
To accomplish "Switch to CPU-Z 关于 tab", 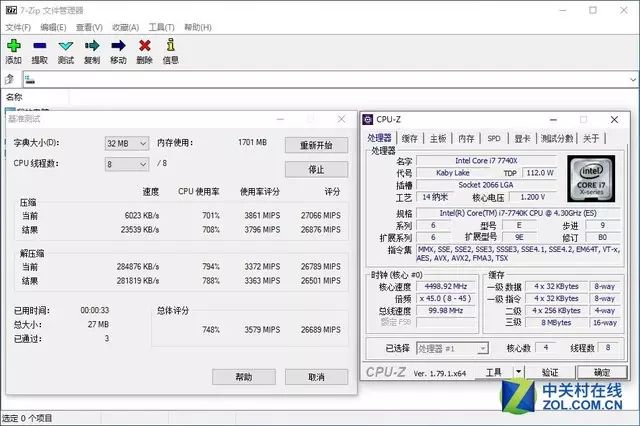I will pos(591,138).
